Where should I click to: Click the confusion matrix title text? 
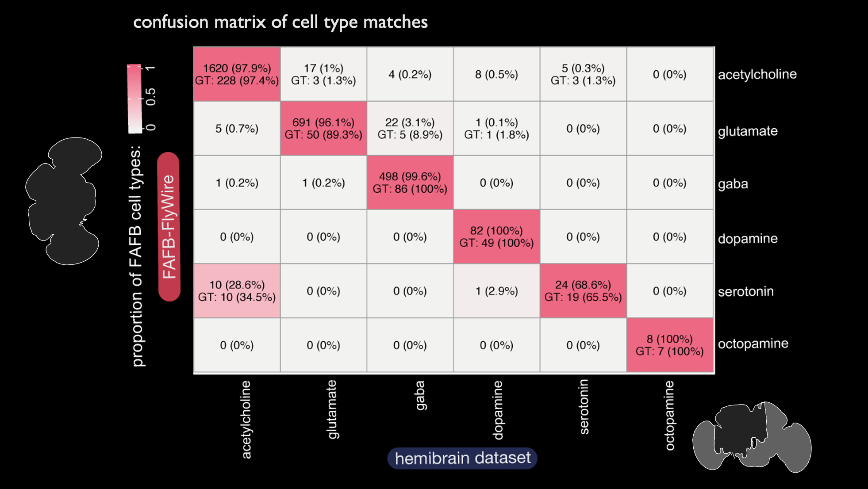click(280, 22)
